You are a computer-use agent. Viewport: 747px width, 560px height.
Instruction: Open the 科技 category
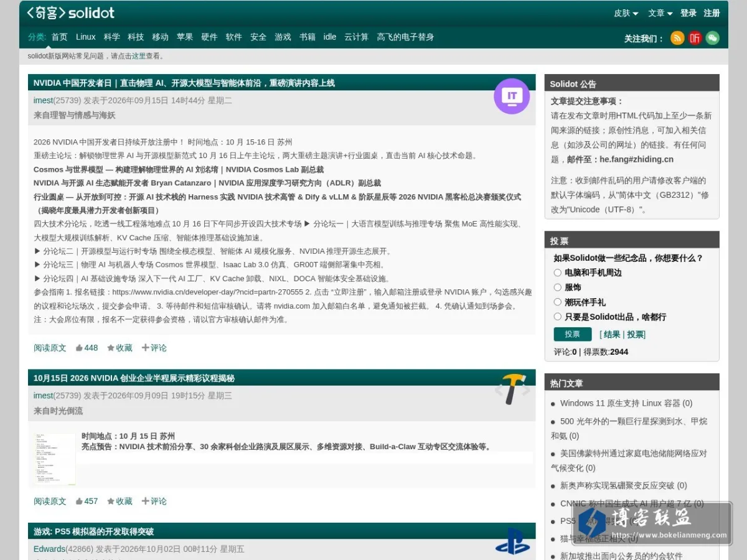[x=136, y=37]
